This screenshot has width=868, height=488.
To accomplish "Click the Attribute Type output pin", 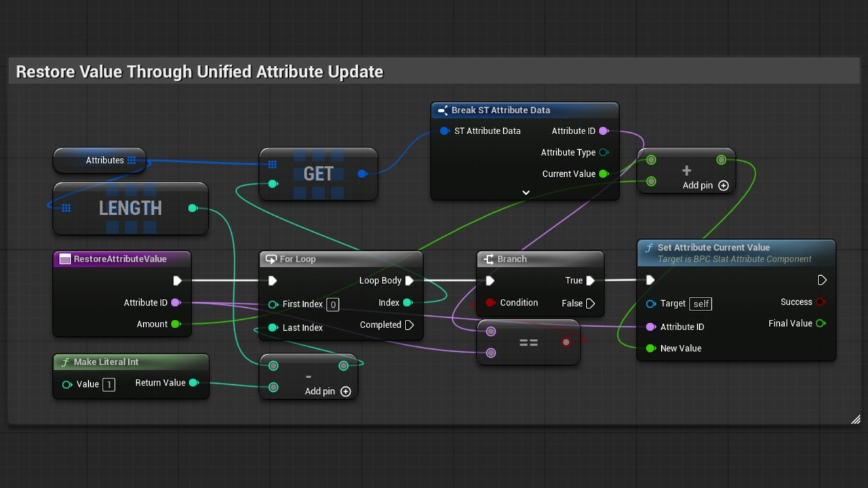I will 604,152.
